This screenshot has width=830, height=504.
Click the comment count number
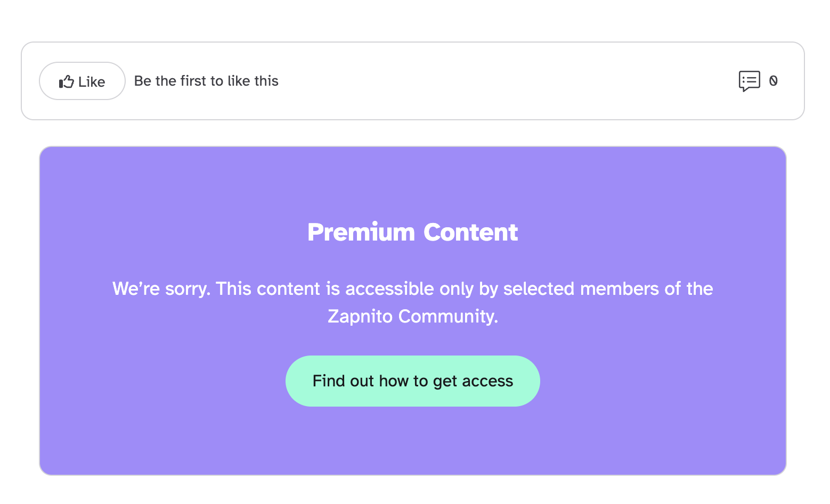tap(774, 81)
